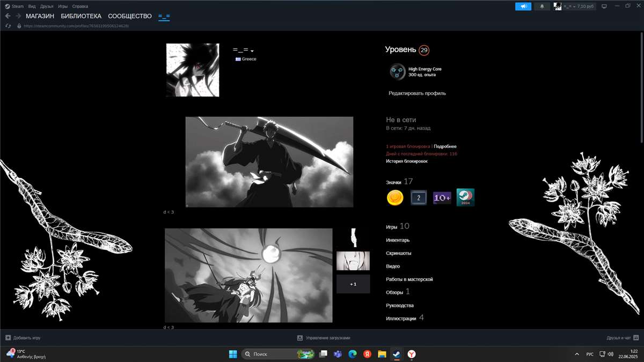Image resolution: width=644 pixels, height=362 pixels.
Task: Go to the МАГАЗИН tab
Action: (40, 16)
